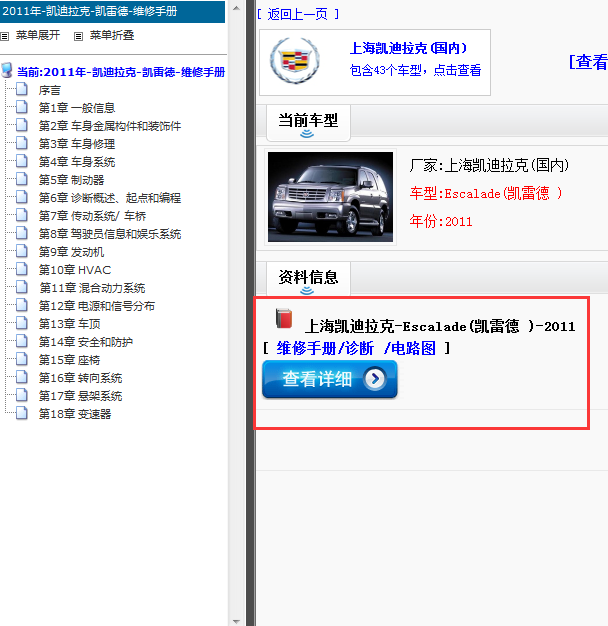The width and height of the screenshot is (608, 626).
Task: Select the 资料信息 tab
Action: (308, 279)
